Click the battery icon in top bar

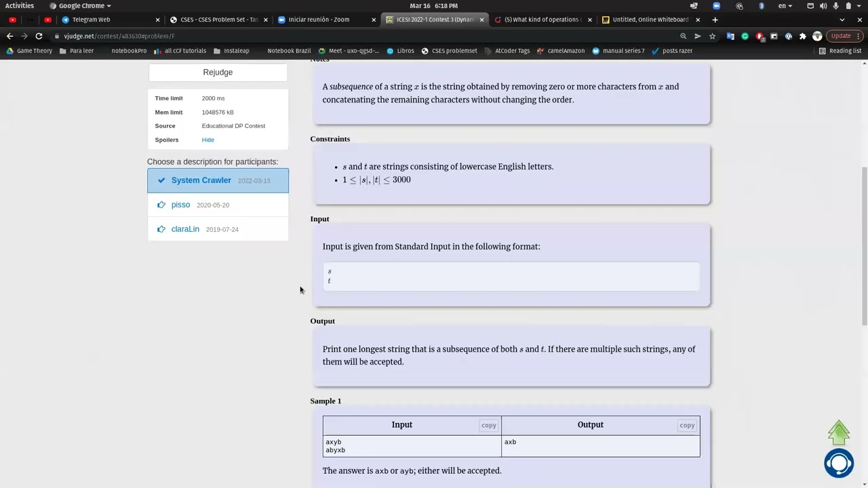click(848, 5)
